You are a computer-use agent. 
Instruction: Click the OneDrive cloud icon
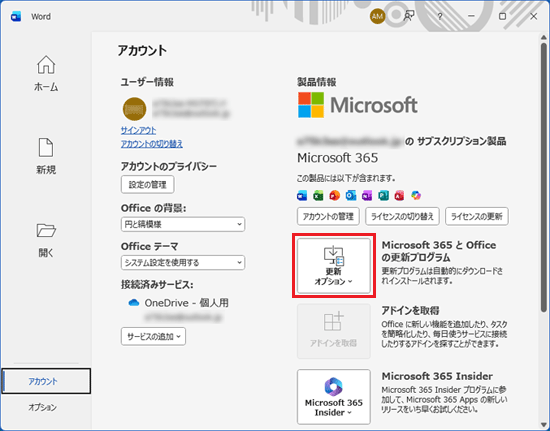134,303
